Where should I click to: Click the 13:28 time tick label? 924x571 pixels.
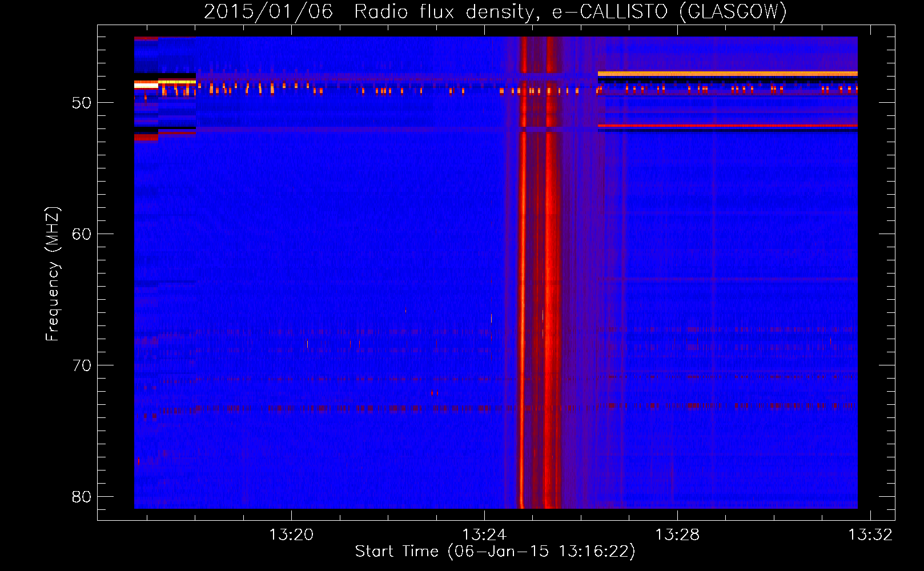point(677,535)
